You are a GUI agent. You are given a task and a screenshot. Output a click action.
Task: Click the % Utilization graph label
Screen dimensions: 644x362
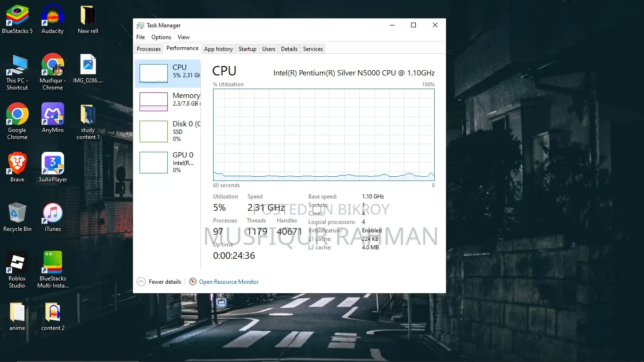click(x=228, y=84)
